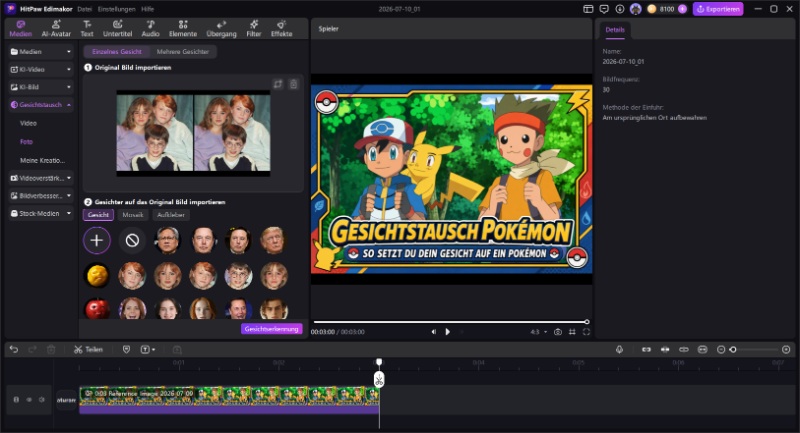The image size is (800, 433).
Task: Undo the last timeline action
Action: tap(14, 349)
